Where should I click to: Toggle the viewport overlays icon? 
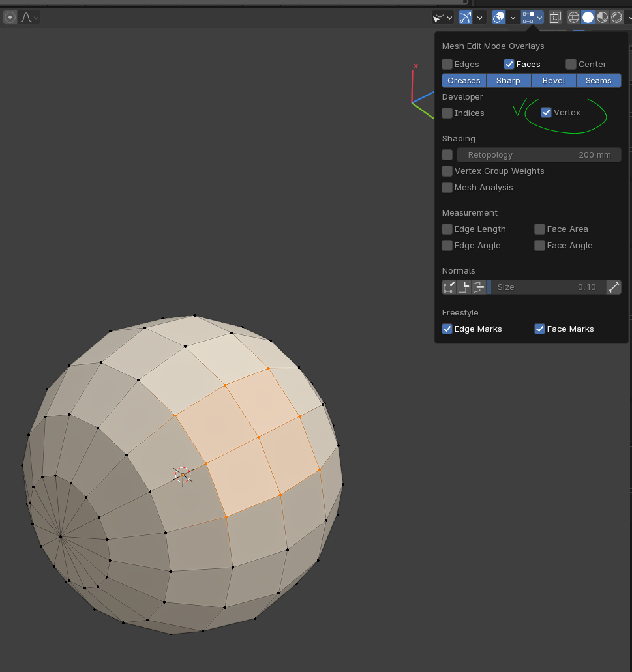pyautogui.click(x=498, y=18)
